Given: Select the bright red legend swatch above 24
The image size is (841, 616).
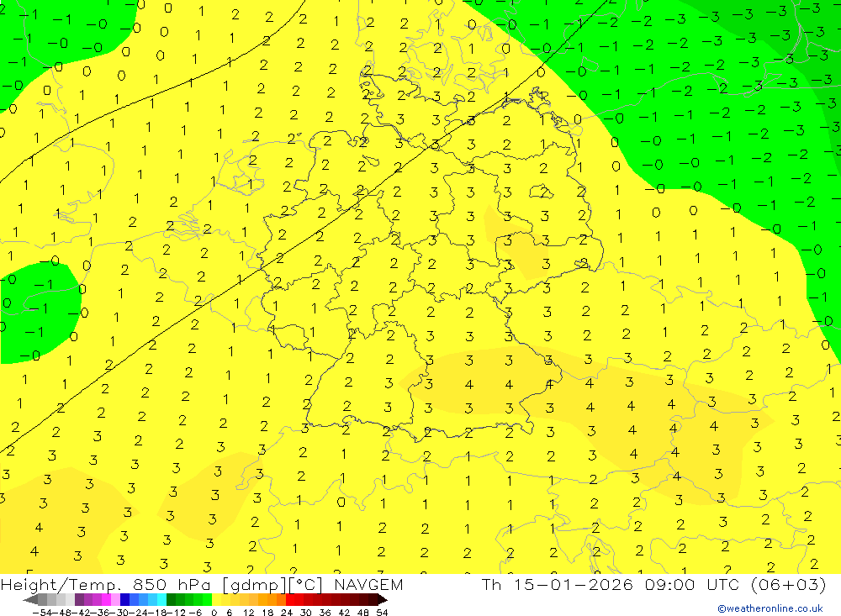Looking at the screenshot, I should point(290,600).
